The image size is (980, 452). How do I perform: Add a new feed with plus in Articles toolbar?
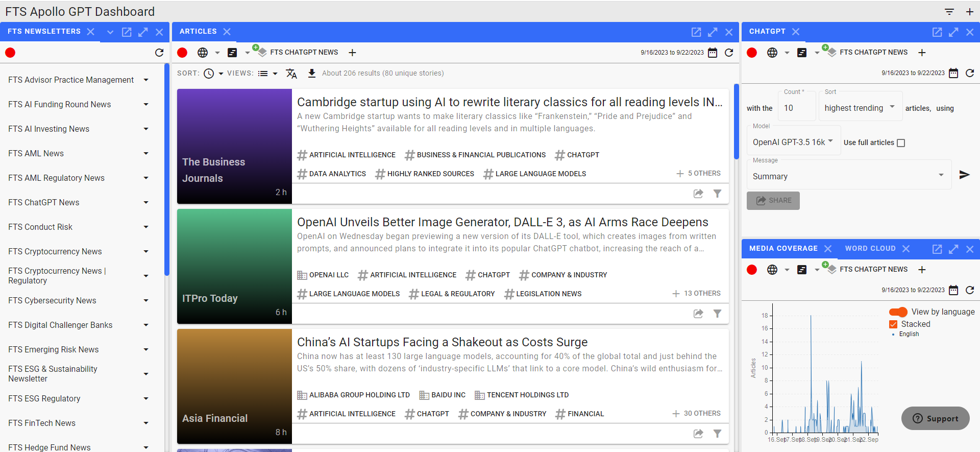tap(352, 53)
